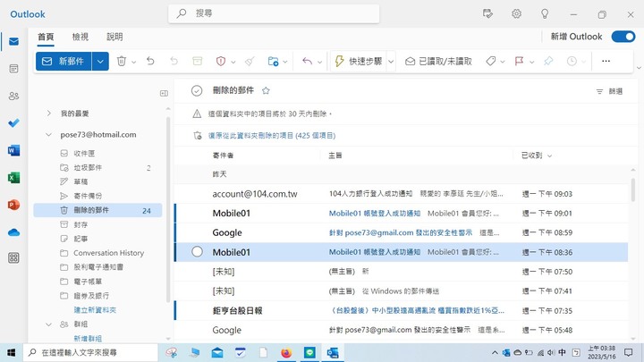644x362 pixels.
Task: Click the 建立新資料夾 link
Action: 95,310
